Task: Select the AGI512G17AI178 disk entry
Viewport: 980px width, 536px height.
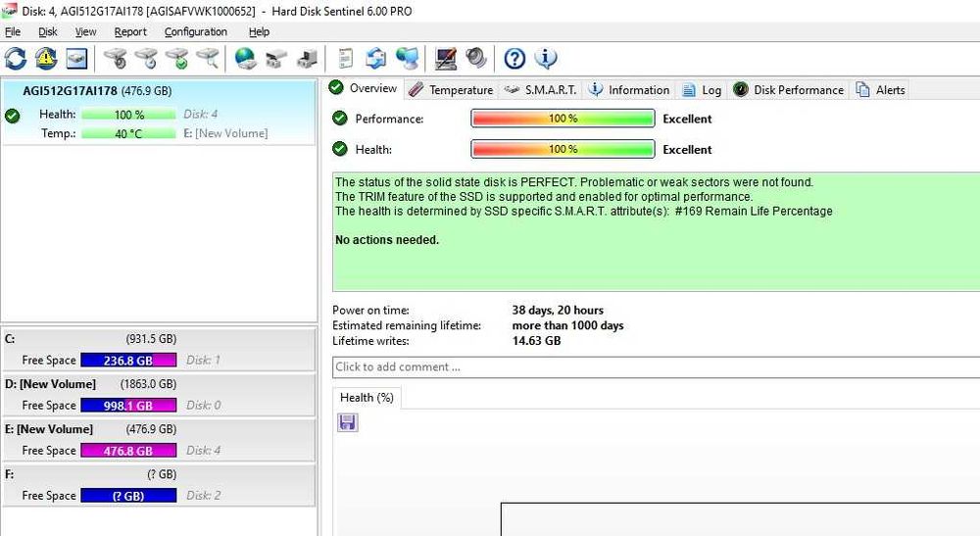Action: [x=159, y=113]
